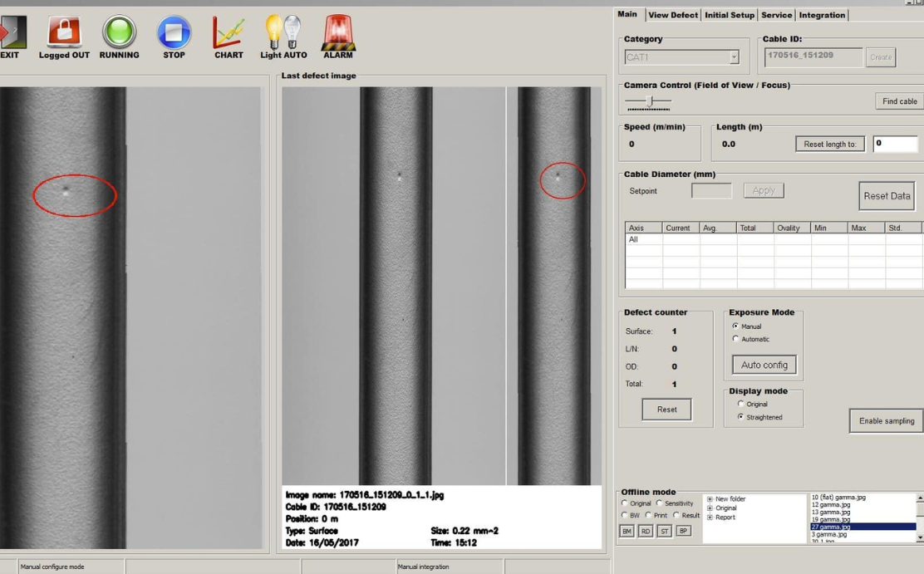Viewport: 924px width, 574px height.
Task: Adjust the Camera Control focus slider
Action: (650, 102)
